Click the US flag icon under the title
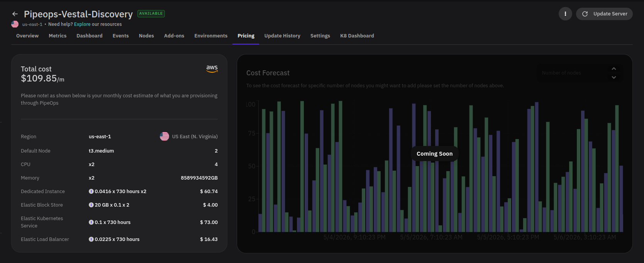Image resolution: width=644 pixels, height=263 pixels. pos(15,24)
